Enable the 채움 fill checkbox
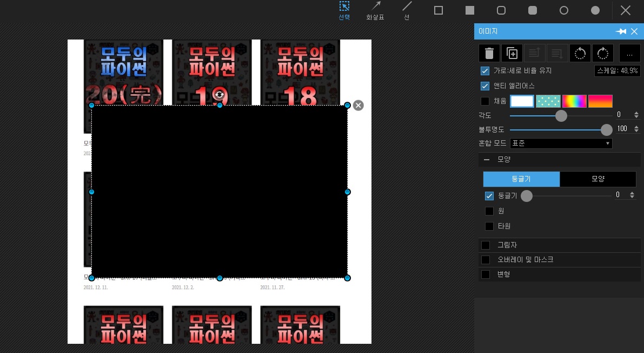This screenshot has width=644, height=353. click(x=484, y=101)
